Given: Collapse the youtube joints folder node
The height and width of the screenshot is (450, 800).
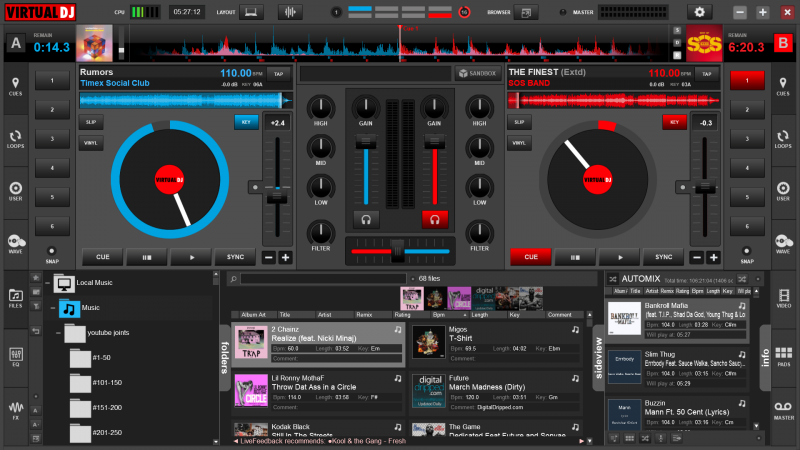Looking at the screenshot, I should pyautogui.click(x=58, y=333).
